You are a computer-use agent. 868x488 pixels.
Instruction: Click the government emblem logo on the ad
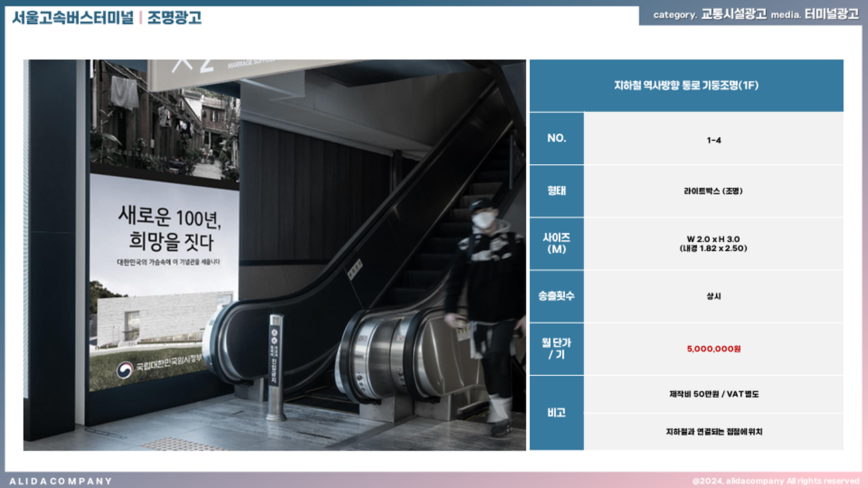coord(125,370)
